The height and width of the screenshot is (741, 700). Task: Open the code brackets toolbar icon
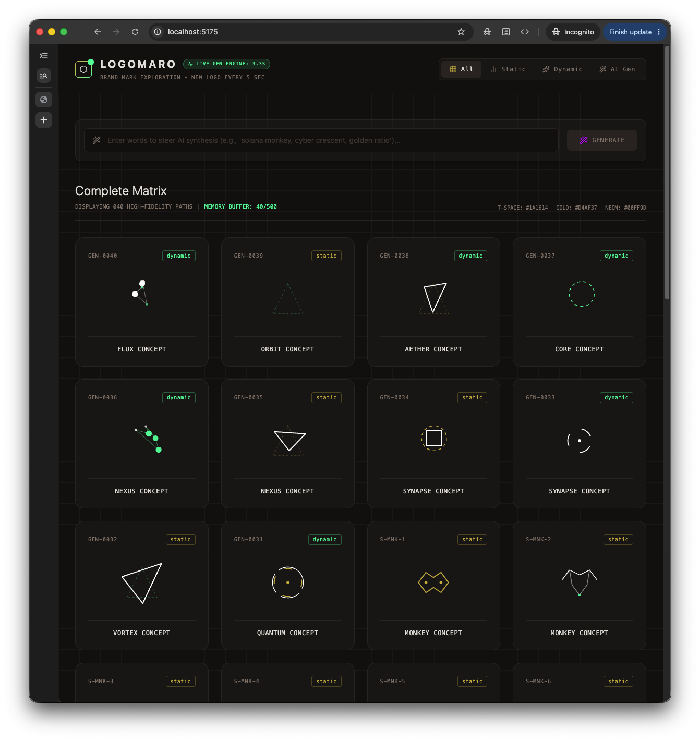525,32
